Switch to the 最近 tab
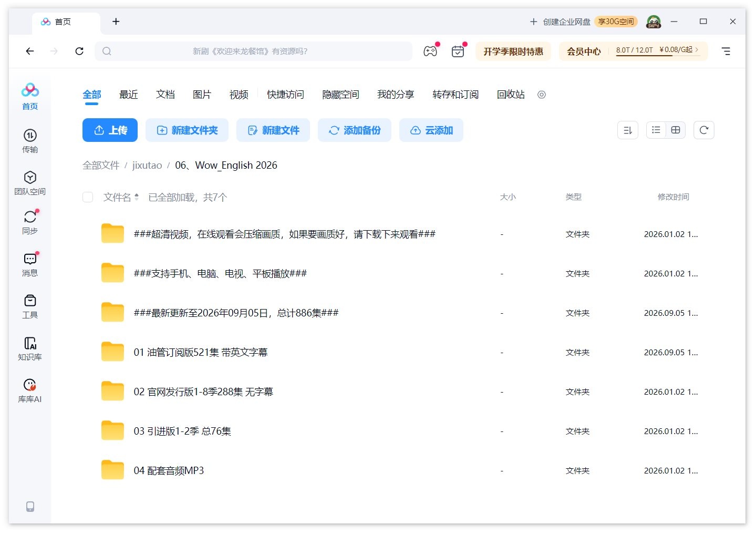 [129, 95]
